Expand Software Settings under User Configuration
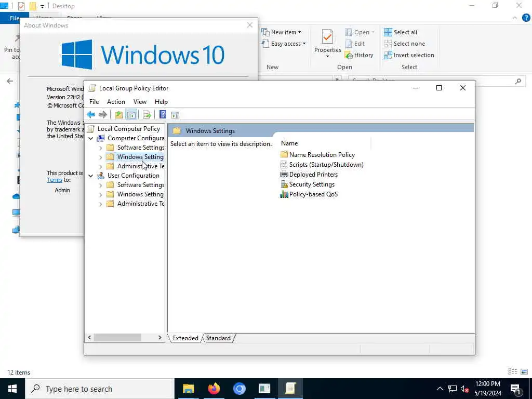Viewport: 532px width, 399px height. (100, 185)
